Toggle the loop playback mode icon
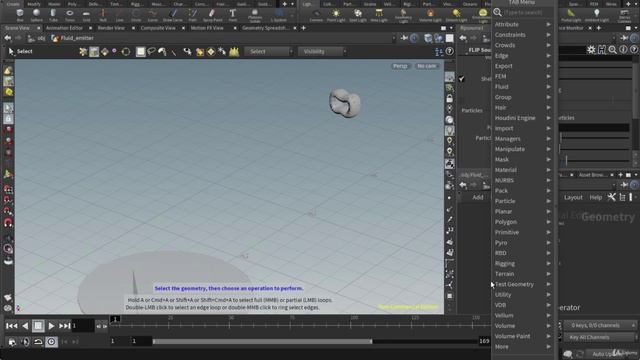640x360 pixels. pyautogui.click(x=38, y=341)
